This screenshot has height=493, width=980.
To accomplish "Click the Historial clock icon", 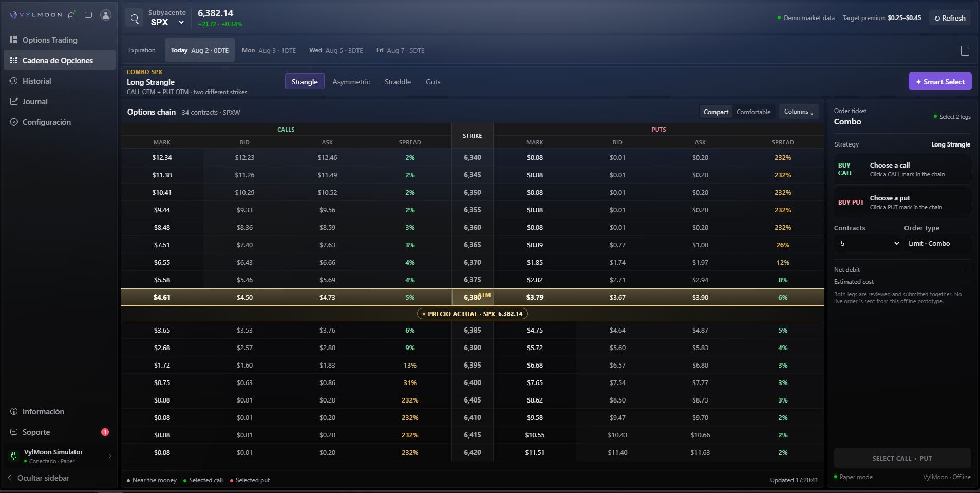I will click(14, 81).
